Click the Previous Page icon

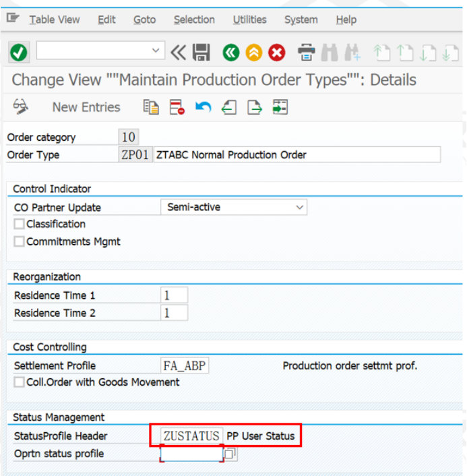point(405,53)
